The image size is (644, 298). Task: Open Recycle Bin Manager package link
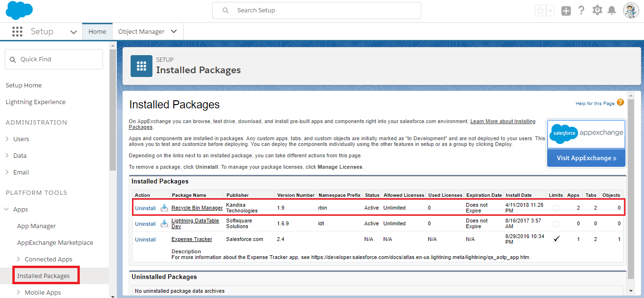coord(197,208)
